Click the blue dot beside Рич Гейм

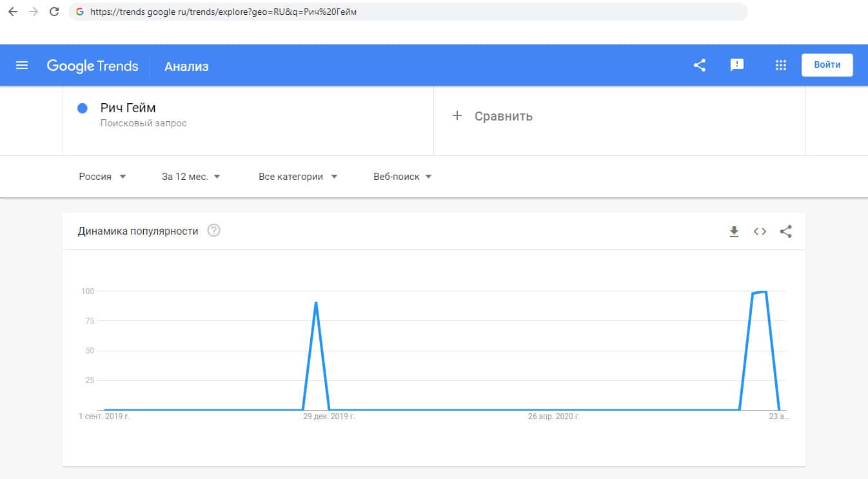[x=83, y=108]
